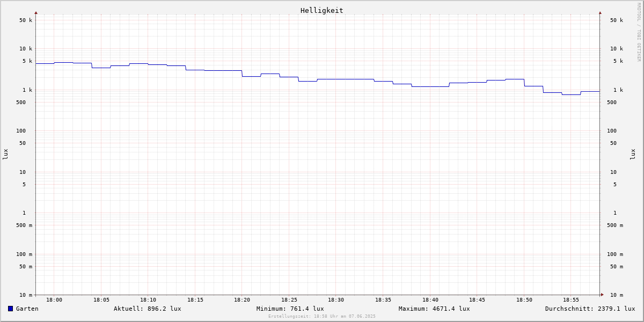Select the "Durchschnitt: 2379.1 lux" value
Screen dimensions: 644x322
(x=590, y=309)
